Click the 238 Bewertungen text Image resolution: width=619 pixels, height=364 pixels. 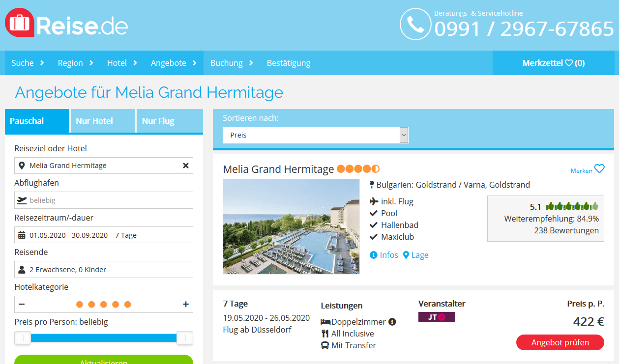[566, 230]
